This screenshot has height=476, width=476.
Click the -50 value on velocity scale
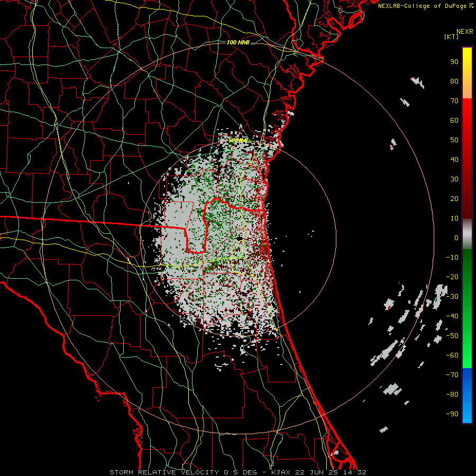pos(452,335)
